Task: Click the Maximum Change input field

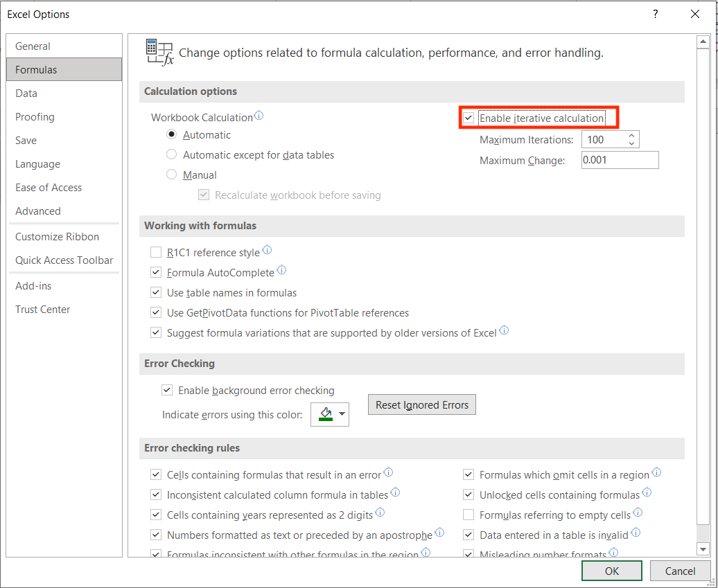Action: coord(620,160)
